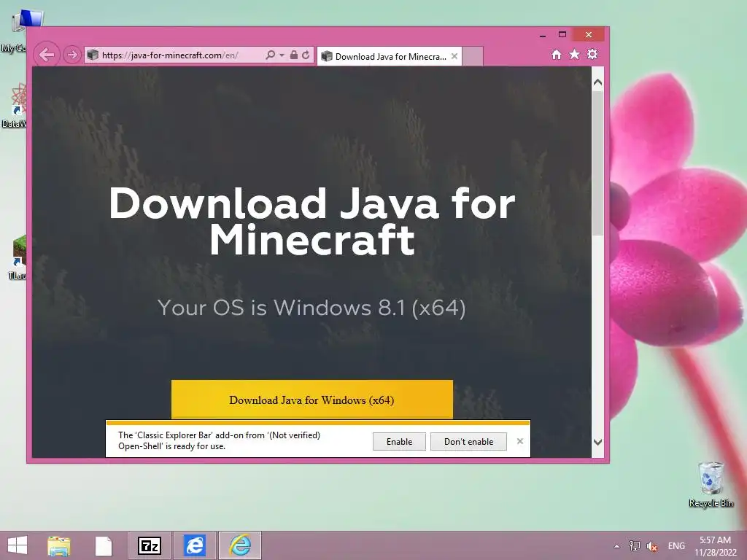Click the browser forward arrow button
The image size is (747, 560).
pos(72,55)
